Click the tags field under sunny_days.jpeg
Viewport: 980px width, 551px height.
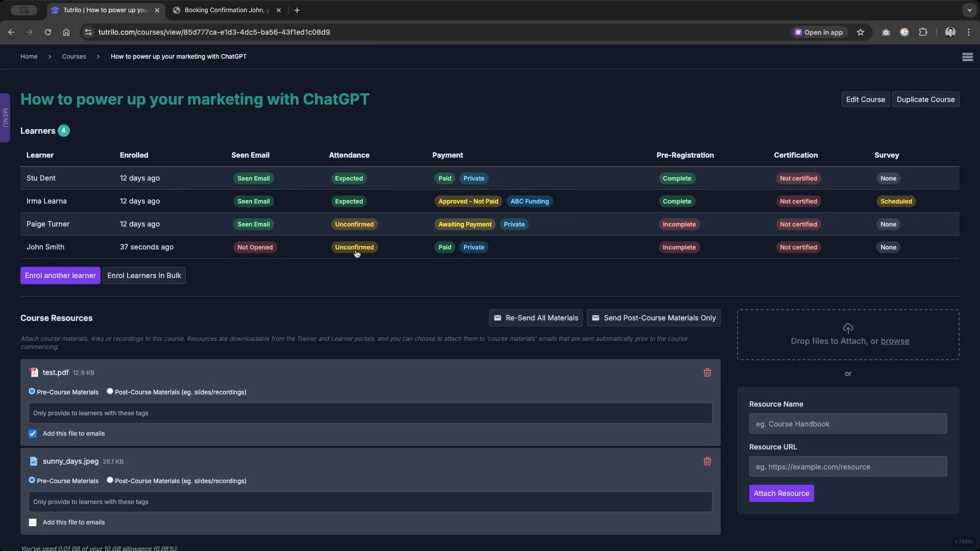point(370,502)
